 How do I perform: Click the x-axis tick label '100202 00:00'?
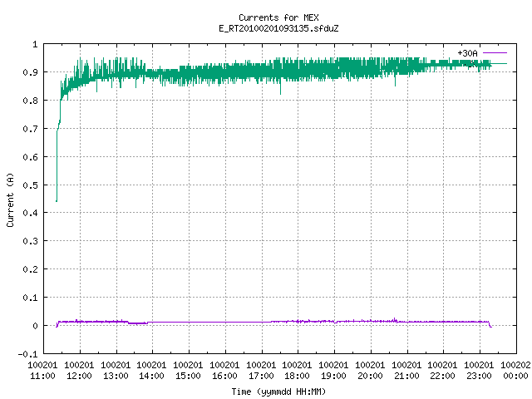click(515, 371)
